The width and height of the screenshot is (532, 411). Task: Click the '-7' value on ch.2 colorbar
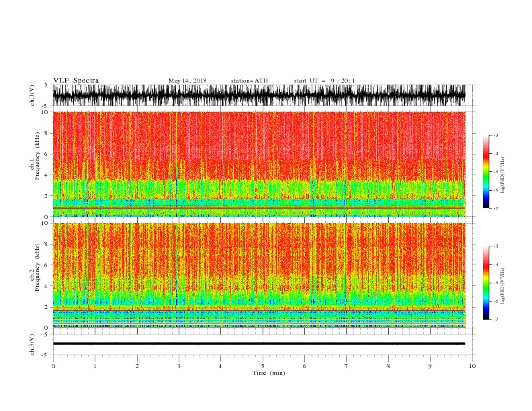click(496, 319)
